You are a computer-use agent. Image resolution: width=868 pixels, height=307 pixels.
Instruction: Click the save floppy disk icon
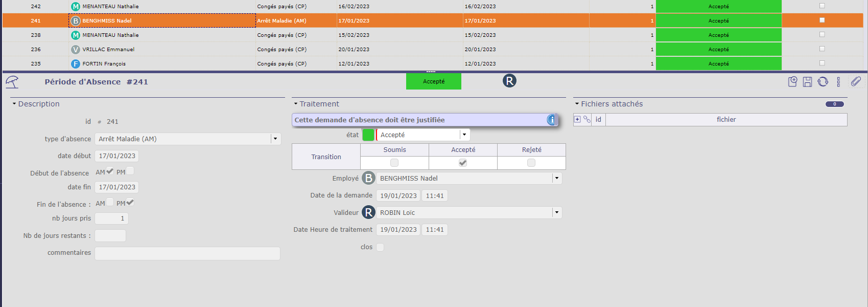coord(807,81)
